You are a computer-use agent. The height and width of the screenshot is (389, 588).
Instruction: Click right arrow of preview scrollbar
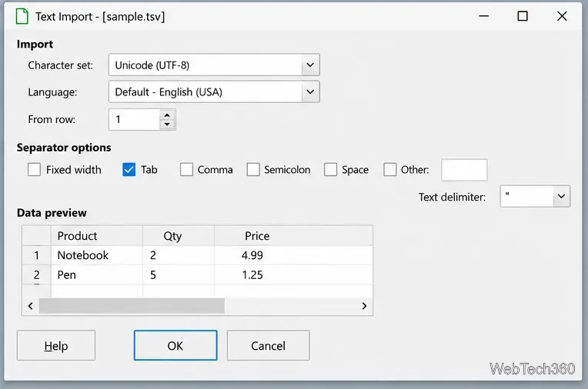coord(364,306)
